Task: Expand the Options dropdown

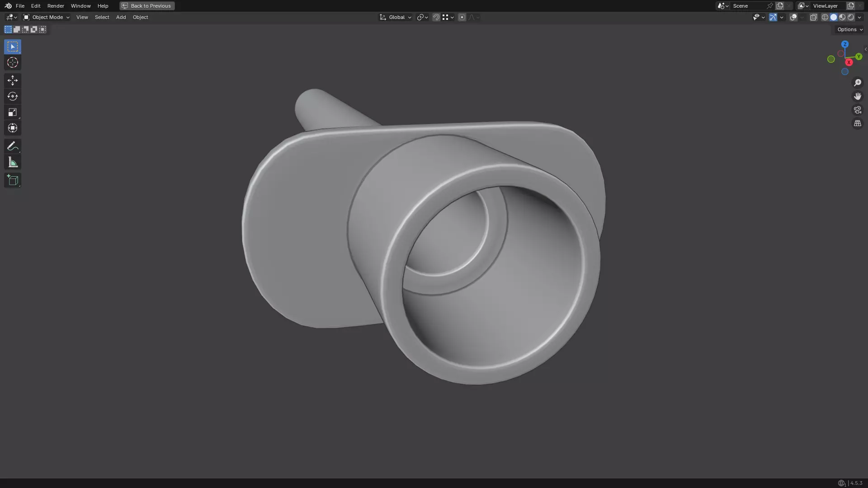Action: [849, 29]
